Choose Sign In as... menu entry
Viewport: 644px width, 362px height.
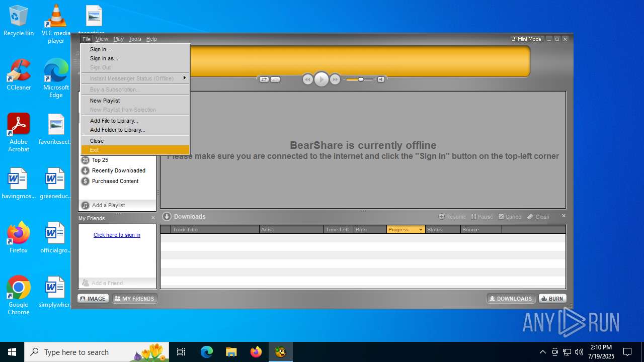click(135, 58)
